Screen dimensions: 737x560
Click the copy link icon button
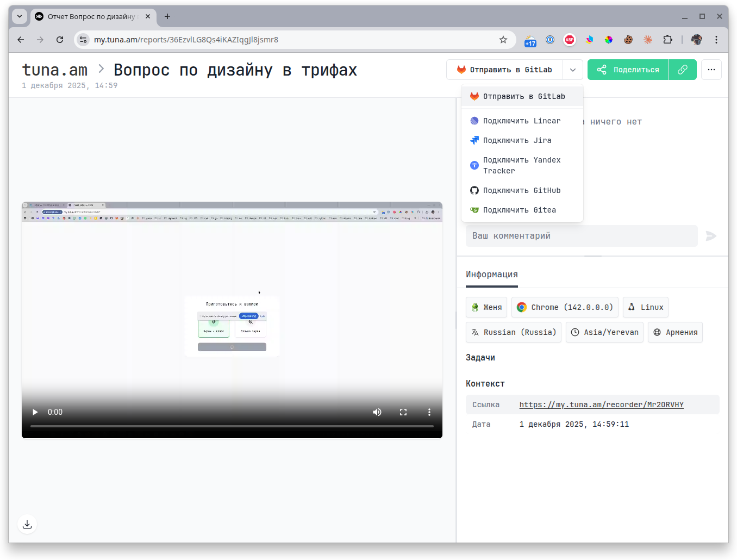click(682, 70)
